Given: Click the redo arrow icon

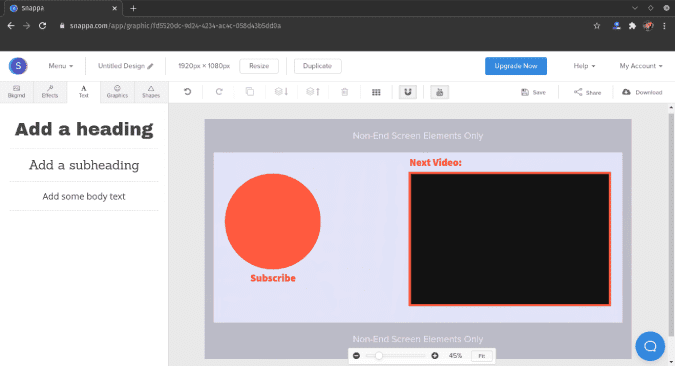Looking at the screenshot, I should (x=219, y=92).
